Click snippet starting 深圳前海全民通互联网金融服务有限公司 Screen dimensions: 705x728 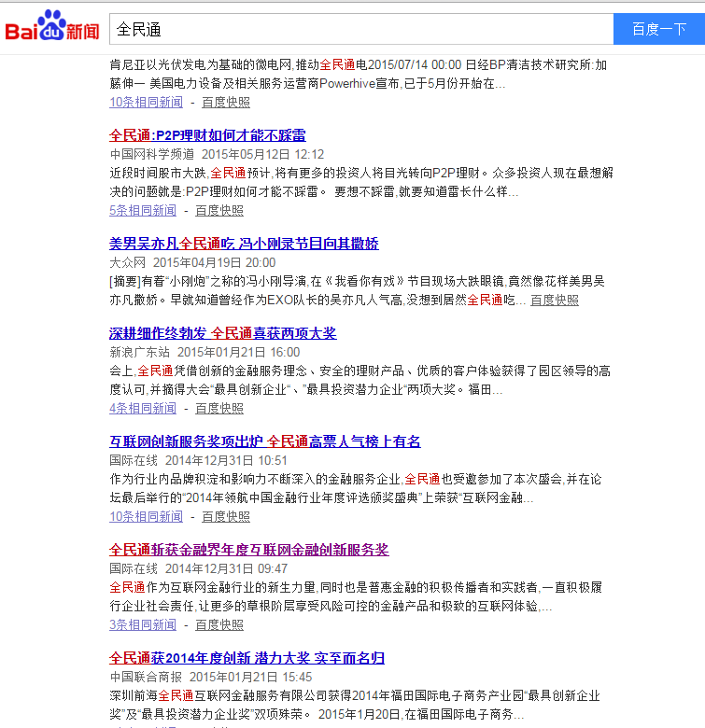click(x=355, y=705)
